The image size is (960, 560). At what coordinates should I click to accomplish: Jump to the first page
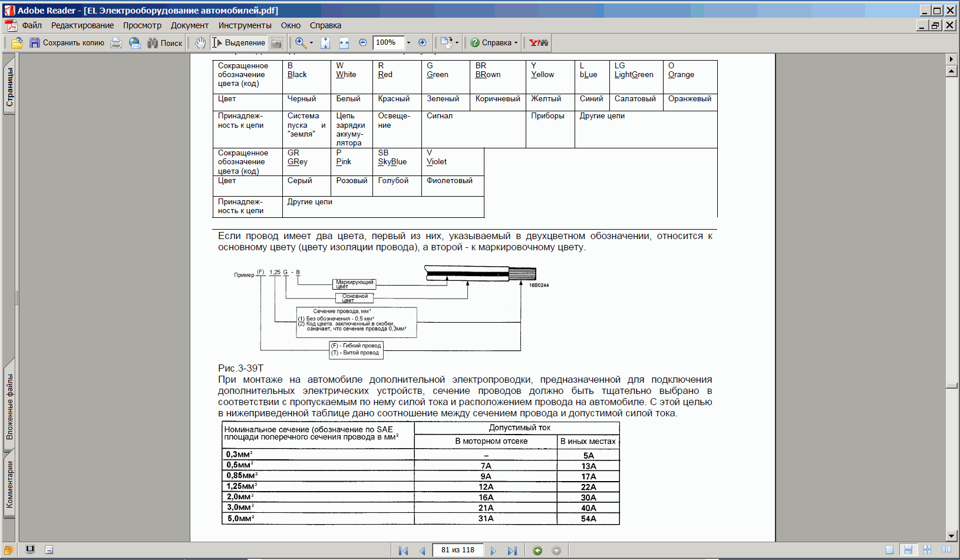pyautogui.click(x=403, y=551)
